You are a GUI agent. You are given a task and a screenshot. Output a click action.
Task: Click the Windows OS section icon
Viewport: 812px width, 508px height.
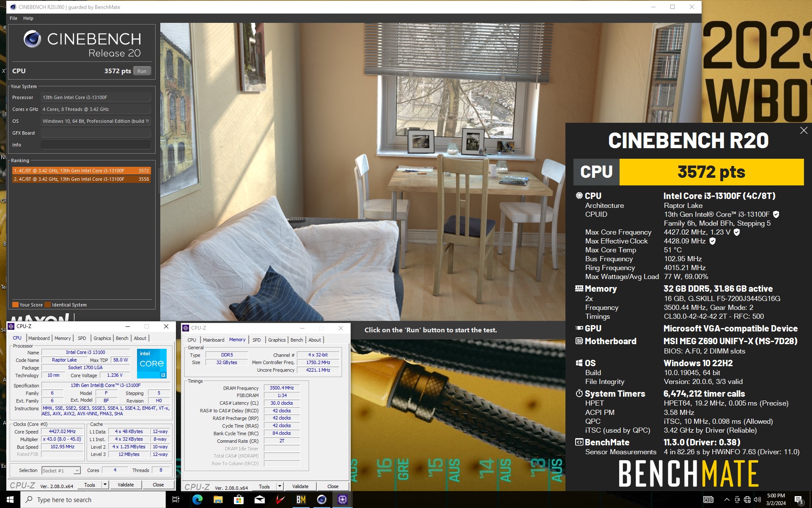click(579, 363)
